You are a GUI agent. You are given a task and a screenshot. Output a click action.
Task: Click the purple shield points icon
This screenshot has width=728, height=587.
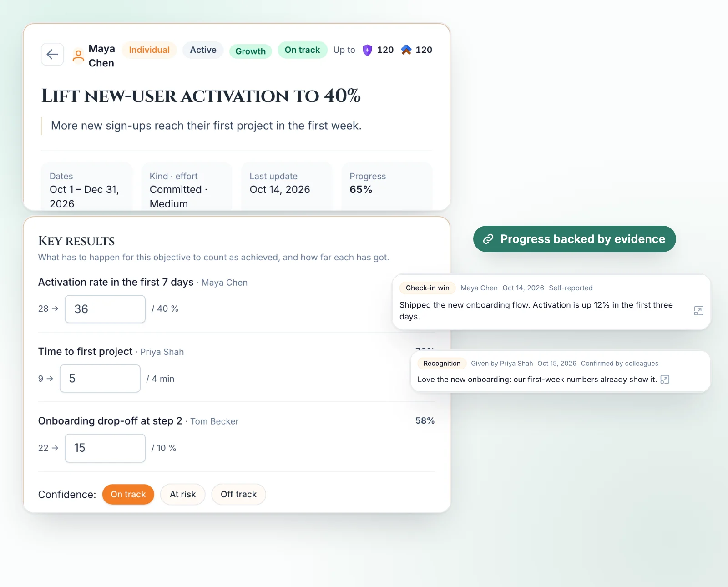(367, 50)
